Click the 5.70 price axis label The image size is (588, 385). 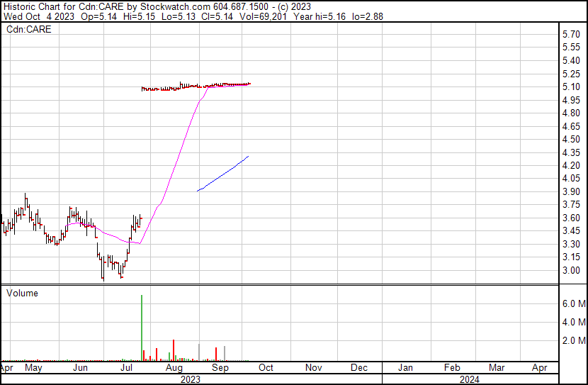click(570, 34)
